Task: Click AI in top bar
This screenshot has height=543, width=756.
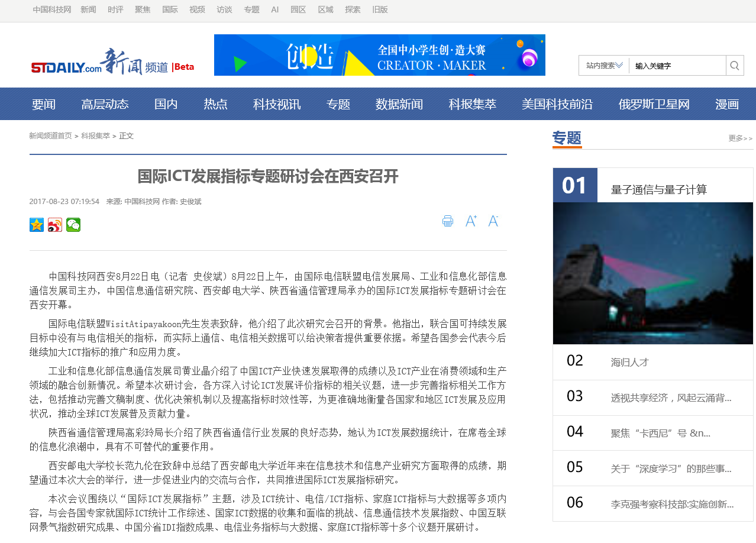Action: click(x=275, y=9)
